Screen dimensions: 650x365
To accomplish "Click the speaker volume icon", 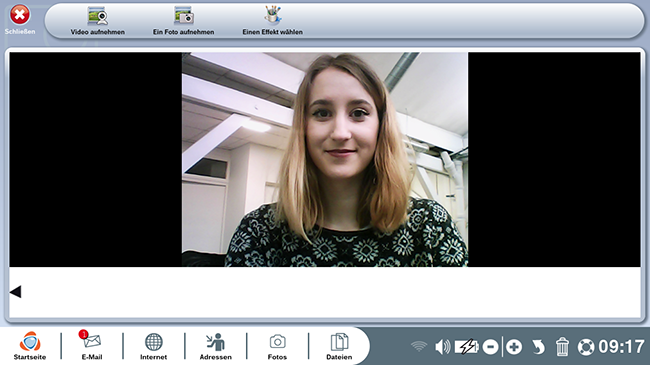I will (x=442, y=347).
